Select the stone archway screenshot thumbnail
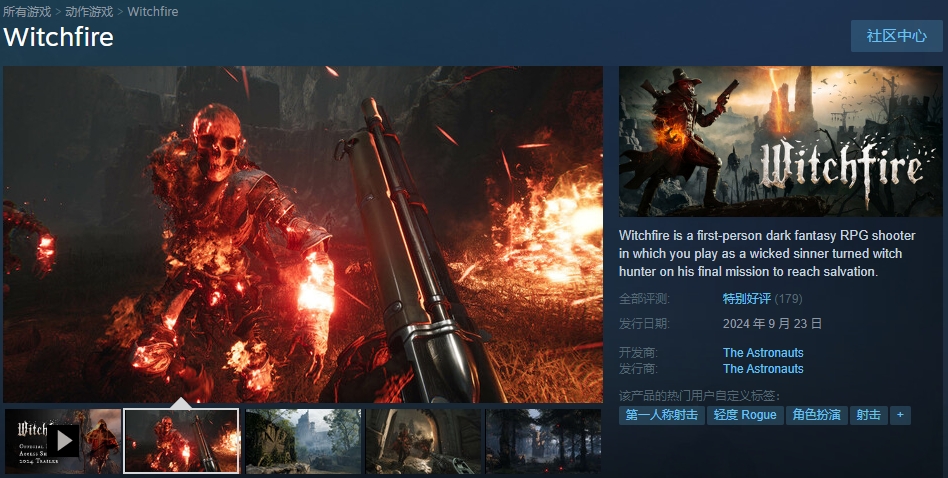The width and height of the screenshot is (948, 478). click(423, 441)
